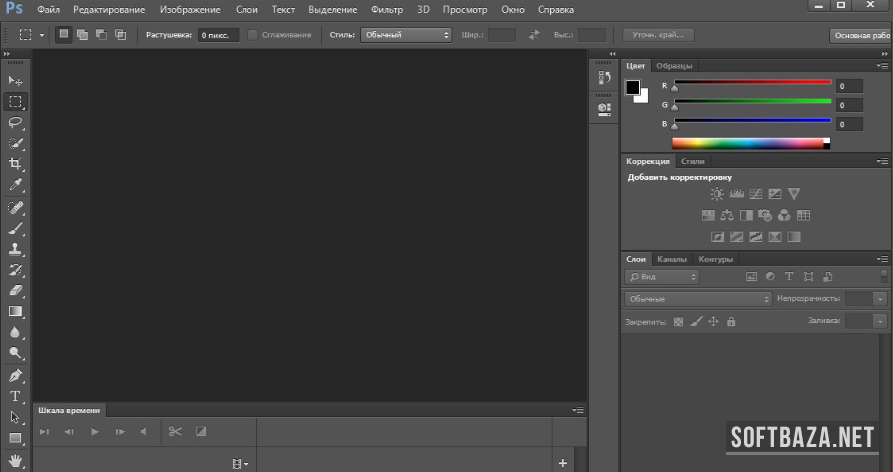The height and width of the screenshot is (472, 893).
Task: Switch to the Каналы tab
Action: (x=672, y=259)
